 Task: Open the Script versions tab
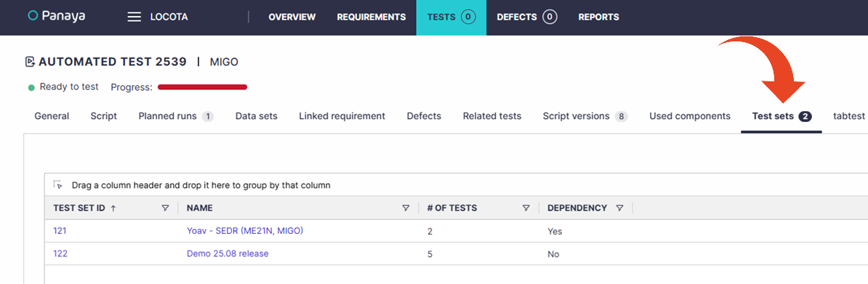click(585, 116)
